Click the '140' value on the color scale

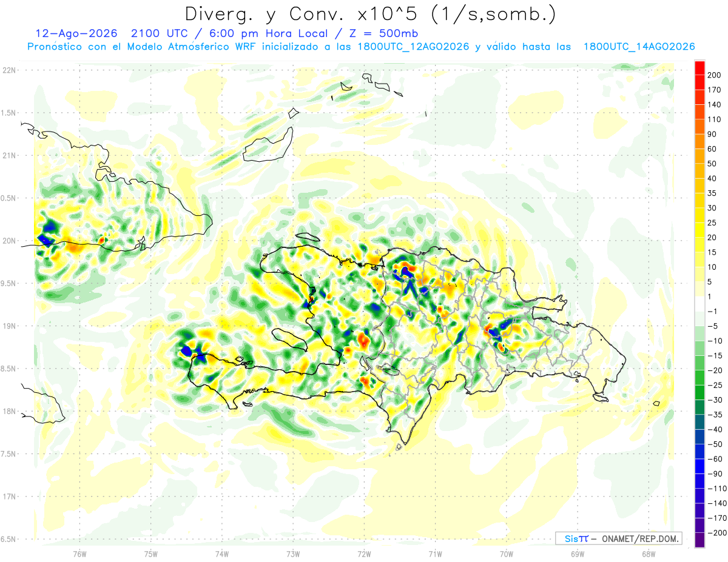click(x=715, y=105)
